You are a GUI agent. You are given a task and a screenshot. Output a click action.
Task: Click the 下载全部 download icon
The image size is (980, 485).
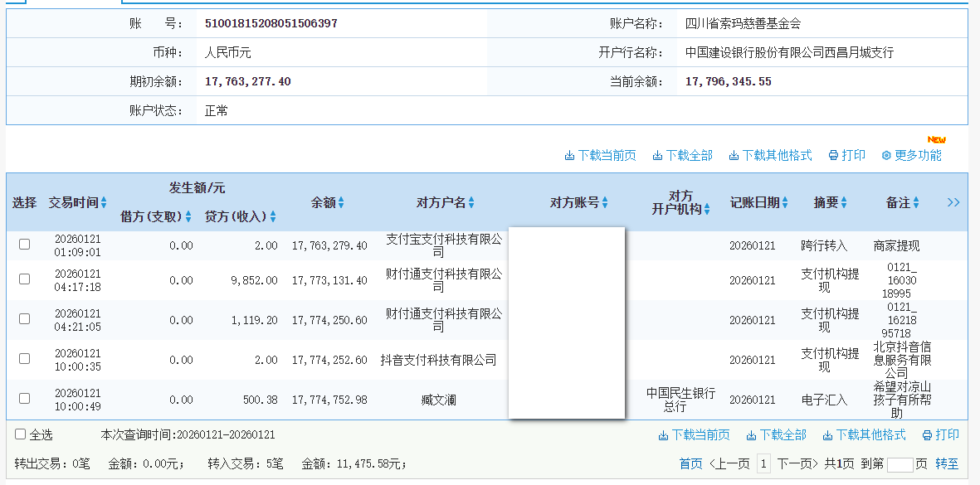tap(658, 155)
